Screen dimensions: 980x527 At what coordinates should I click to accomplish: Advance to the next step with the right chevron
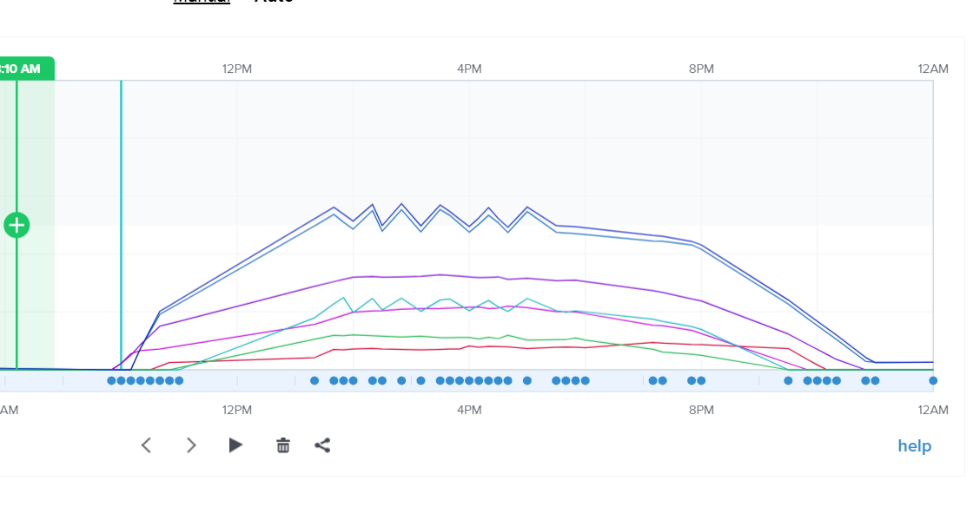point(191,445)
